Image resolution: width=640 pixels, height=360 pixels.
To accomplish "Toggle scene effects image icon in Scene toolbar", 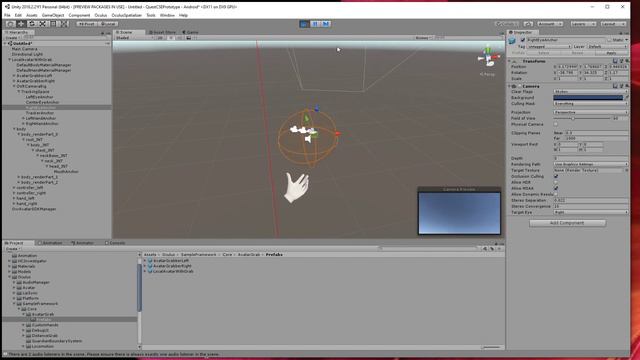I will [x=189, y=38].
